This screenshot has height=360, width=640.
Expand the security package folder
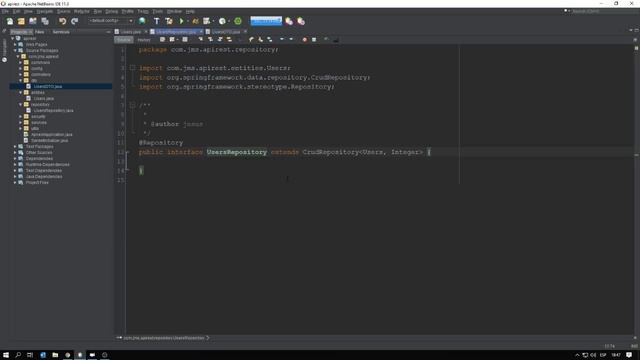pos(21,117)
